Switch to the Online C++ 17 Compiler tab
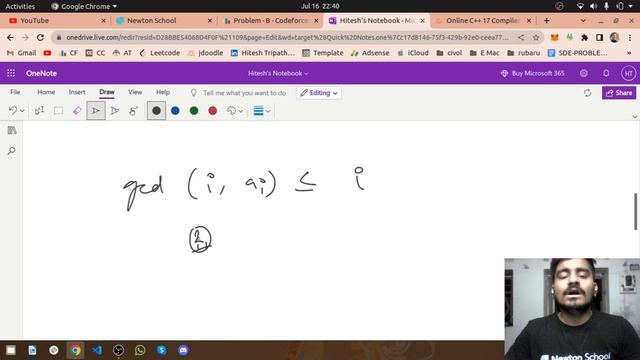This screenshot has width=640, height=360. tap(483, 20)
